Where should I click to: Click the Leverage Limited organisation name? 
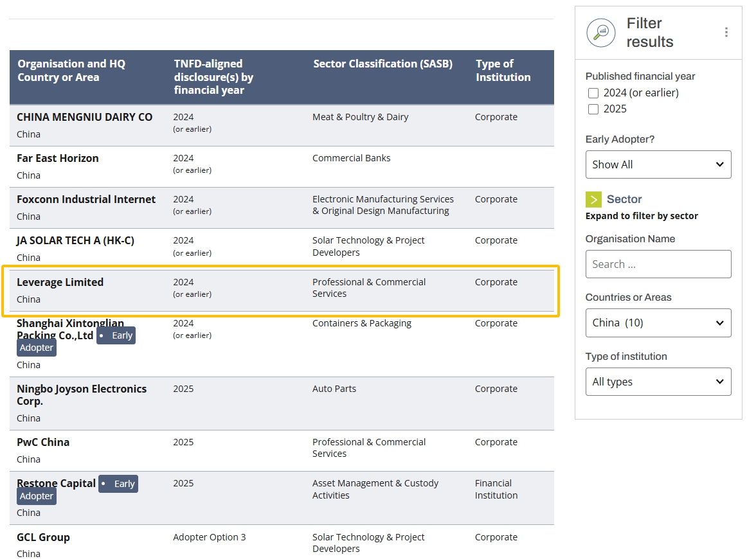(x=60, y=282)
